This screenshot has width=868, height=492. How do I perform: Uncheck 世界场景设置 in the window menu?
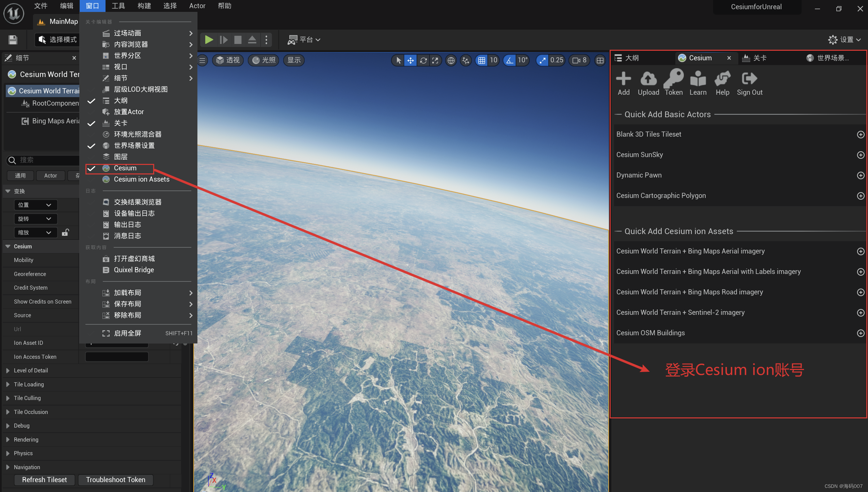[x=139, y=145]
